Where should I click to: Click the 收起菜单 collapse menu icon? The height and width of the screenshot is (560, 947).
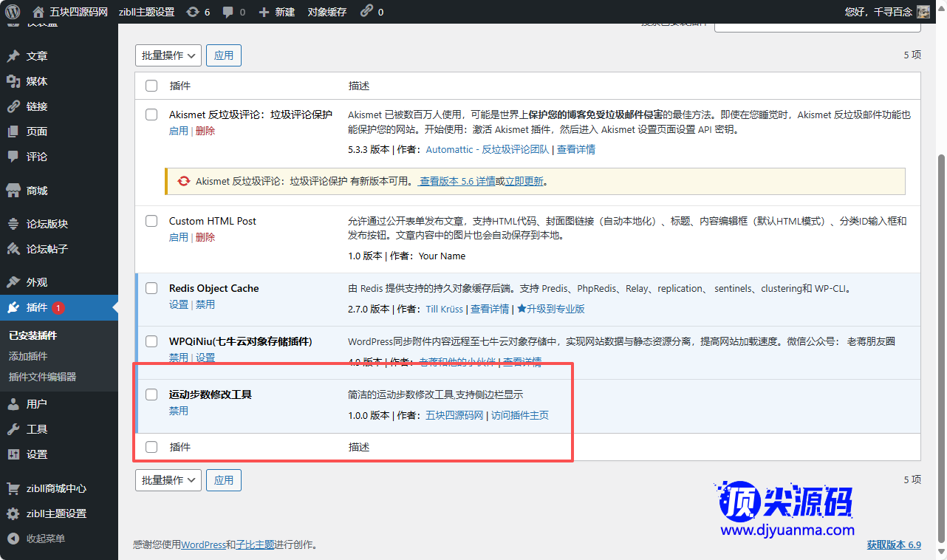point(13,539)
